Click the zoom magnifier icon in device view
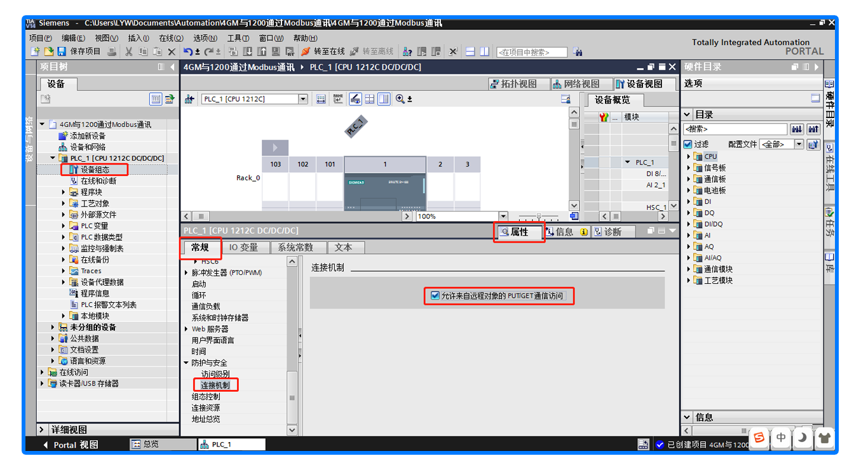The image size is (868, 463). tap(400, 99)
